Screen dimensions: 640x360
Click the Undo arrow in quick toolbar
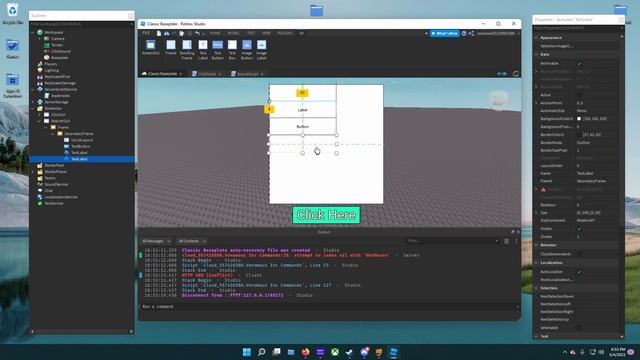[x=198, y=33]
